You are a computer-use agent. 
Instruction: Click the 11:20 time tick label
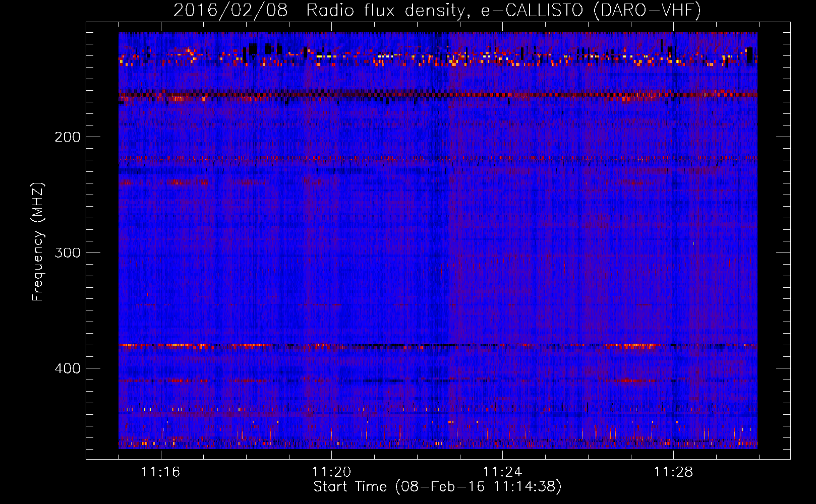[331, 472]
